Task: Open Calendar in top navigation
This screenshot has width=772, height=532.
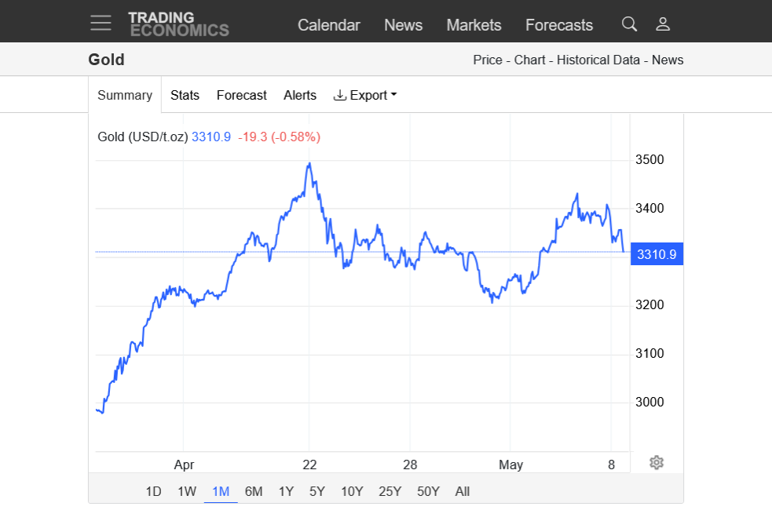Action: click(x=328, y=25)
